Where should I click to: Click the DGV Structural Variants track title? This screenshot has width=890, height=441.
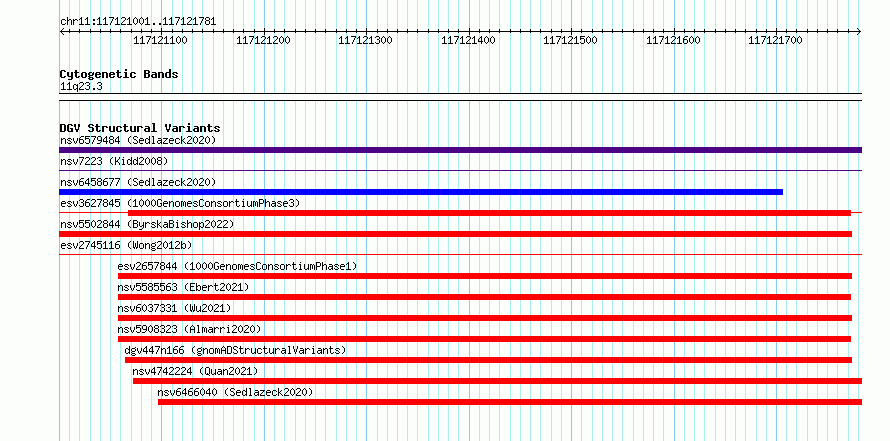pos(140,128)
